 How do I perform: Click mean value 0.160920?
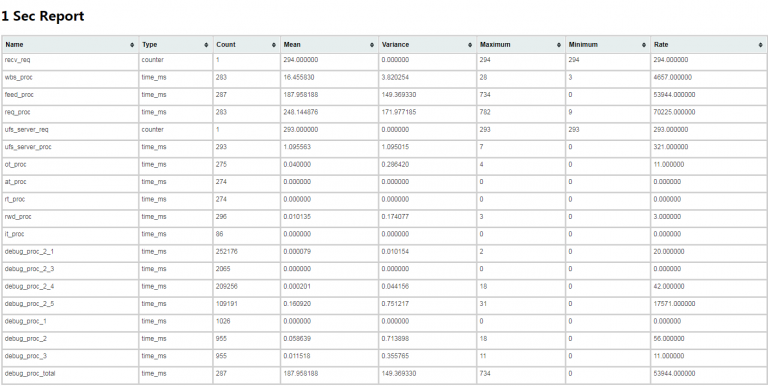tap(297, 304)
